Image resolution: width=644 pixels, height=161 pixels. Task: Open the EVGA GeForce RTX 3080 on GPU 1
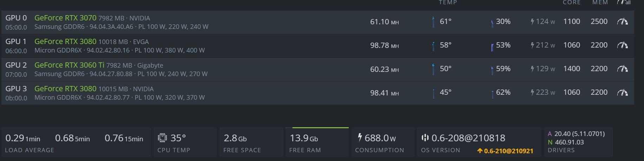point(65,42)
